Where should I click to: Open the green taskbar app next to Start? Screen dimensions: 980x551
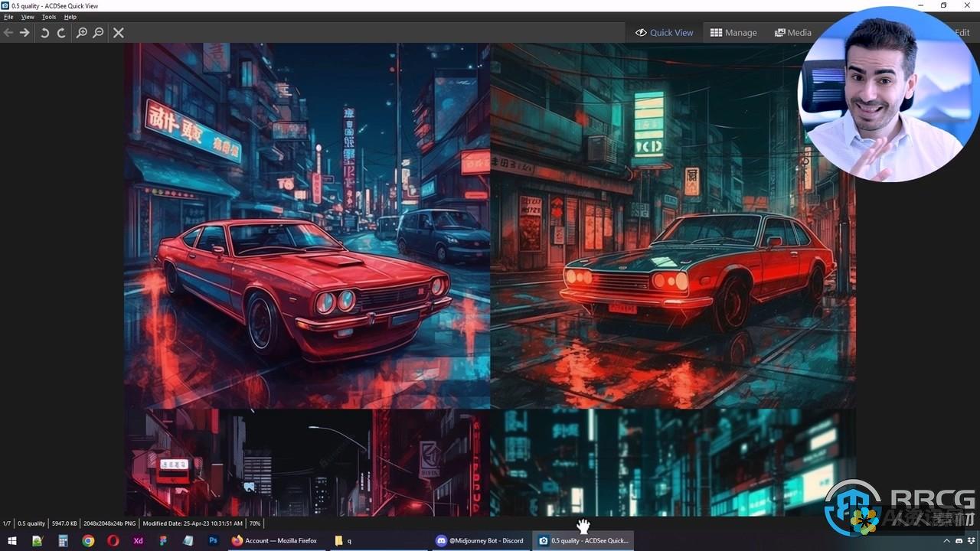(38, 540)
